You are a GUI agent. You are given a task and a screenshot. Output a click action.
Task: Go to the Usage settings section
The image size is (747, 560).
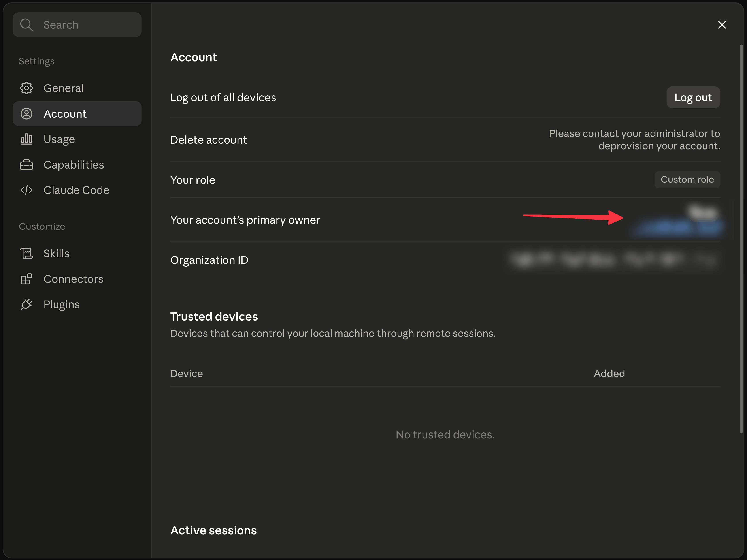pos(77,139)
